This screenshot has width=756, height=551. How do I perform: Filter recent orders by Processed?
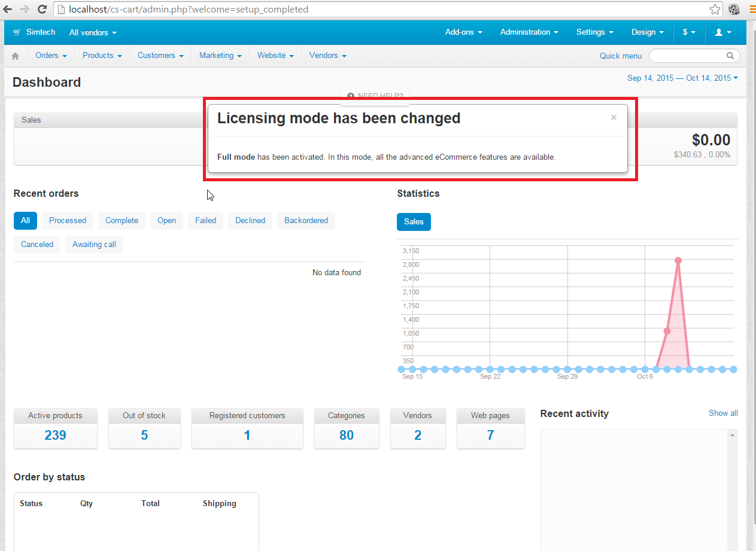tap(68, 220)
